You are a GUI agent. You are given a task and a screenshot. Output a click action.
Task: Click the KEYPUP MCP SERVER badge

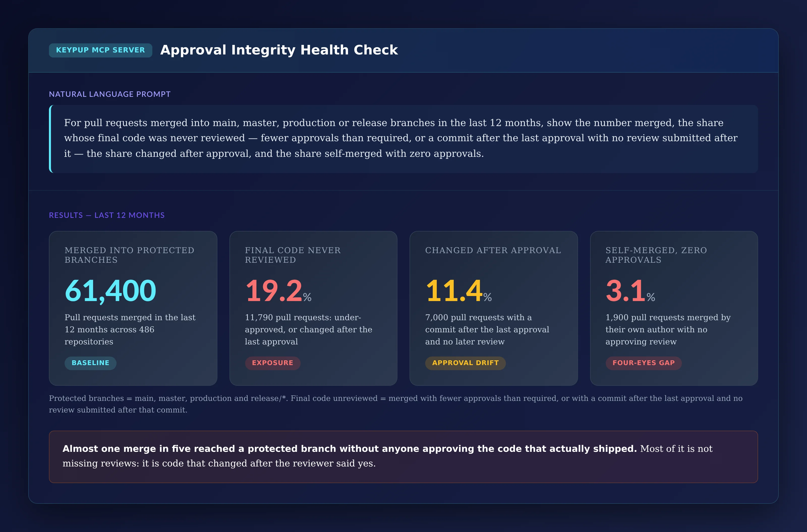[100, 50]
